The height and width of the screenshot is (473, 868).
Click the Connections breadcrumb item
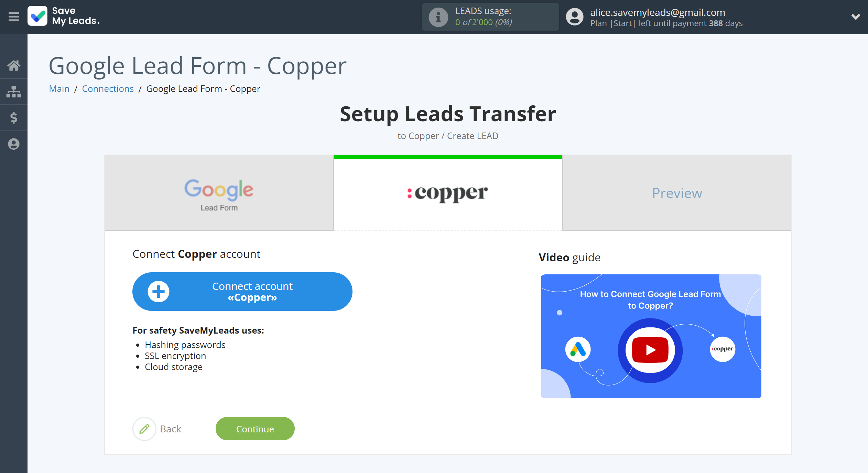[108, 88]
